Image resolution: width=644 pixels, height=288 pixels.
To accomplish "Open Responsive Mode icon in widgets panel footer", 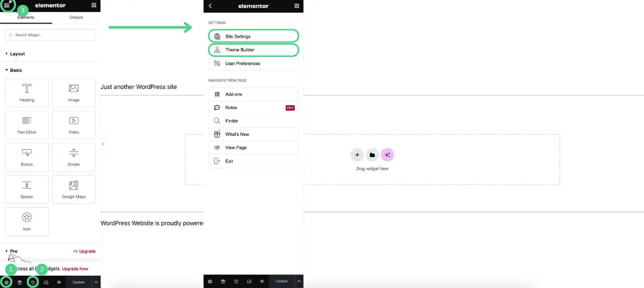I will 46,282.
